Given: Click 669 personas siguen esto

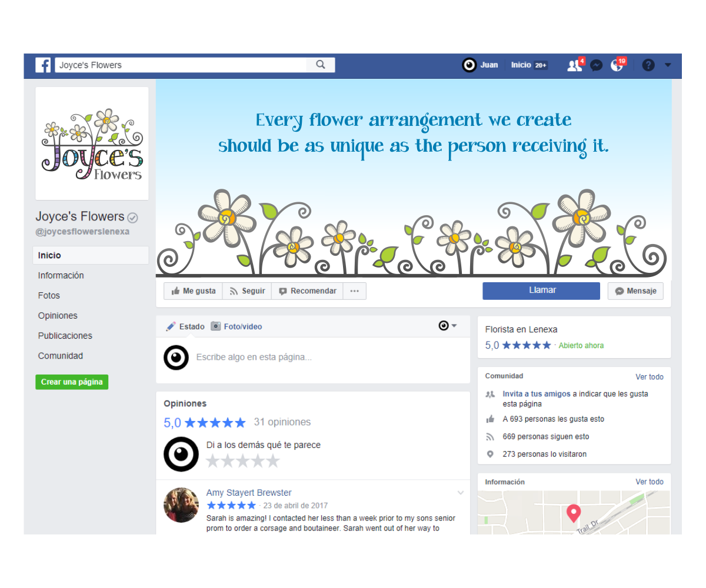Looking at the screenshot, I should pyautogui.click(x=545, y=437).
